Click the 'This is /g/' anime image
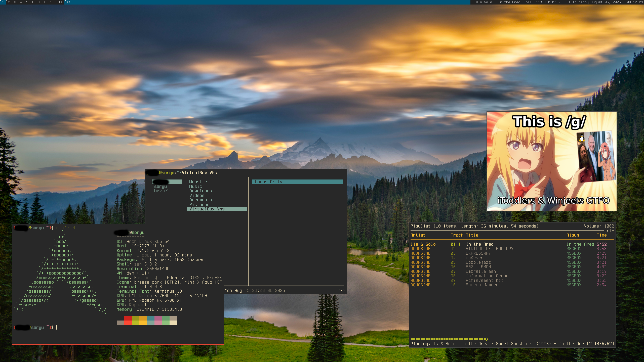 point(552,161)
